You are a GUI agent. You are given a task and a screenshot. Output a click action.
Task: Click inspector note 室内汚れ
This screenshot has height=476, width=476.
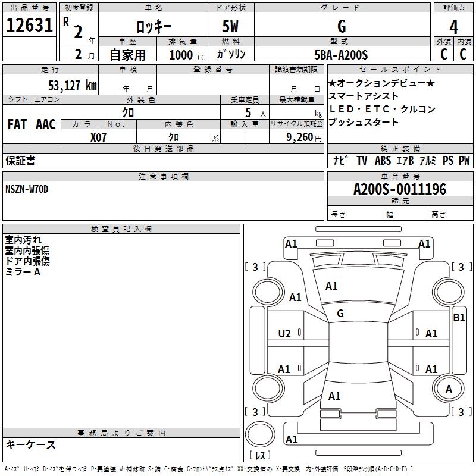[x=23, y=240]
